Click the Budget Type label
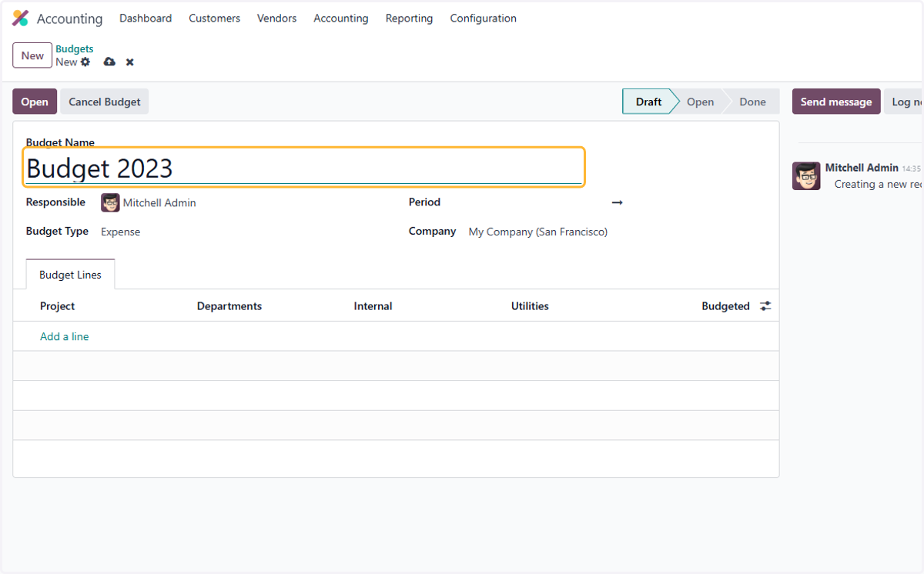Screen dimensions: 924x574 point(57,231)
